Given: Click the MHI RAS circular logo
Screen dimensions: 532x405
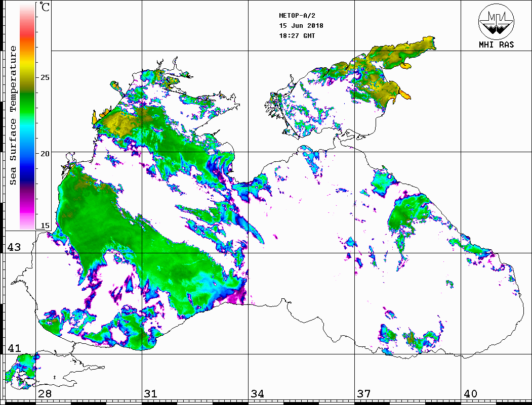Looking at the screenshot, I should [496, 22].
